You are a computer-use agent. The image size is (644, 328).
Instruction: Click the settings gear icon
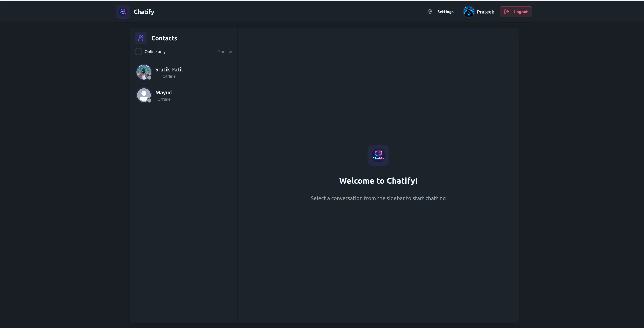pyautogui.click(x=430, y=12)
